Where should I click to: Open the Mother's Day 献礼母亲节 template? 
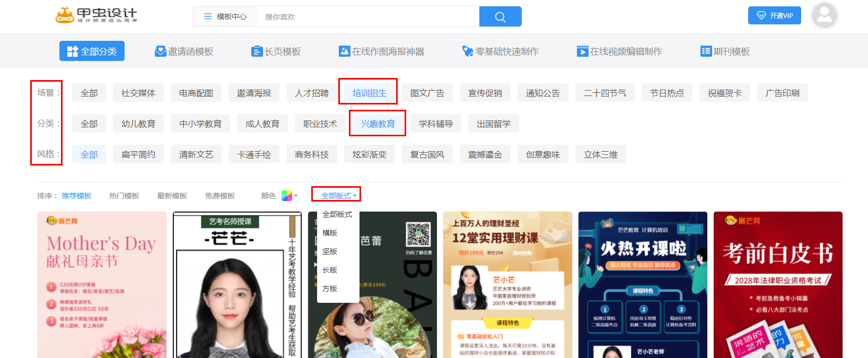point(102,285)
